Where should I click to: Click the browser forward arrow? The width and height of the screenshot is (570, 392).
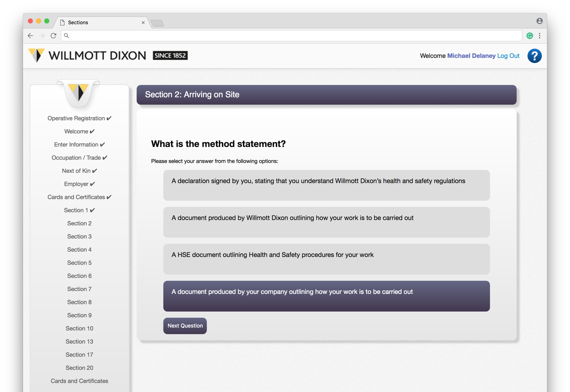tap(42, 36)
